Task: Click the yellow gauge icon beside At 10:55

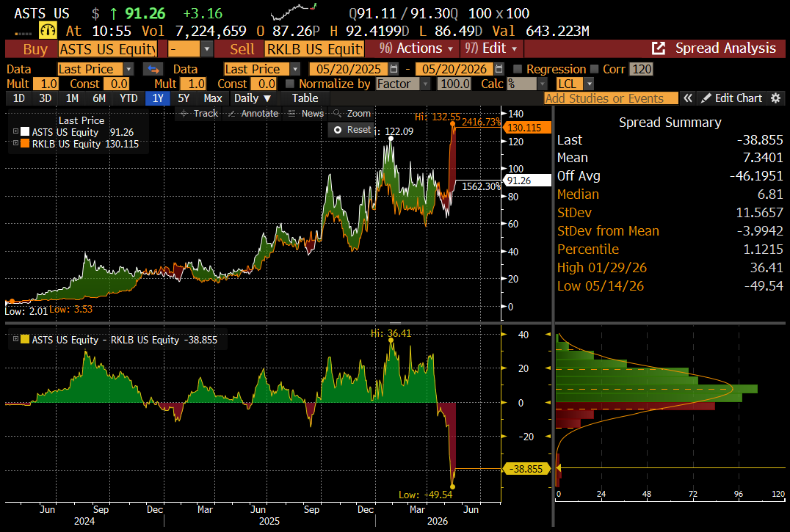Action: (x=48, y=31)
